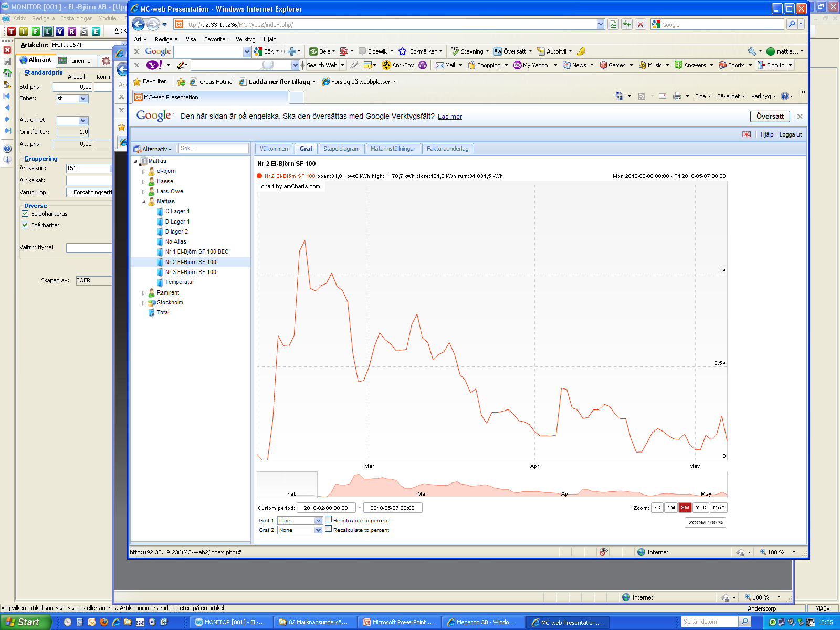Set zoom period to 7D
840x630 pixels.
(657, 508)
